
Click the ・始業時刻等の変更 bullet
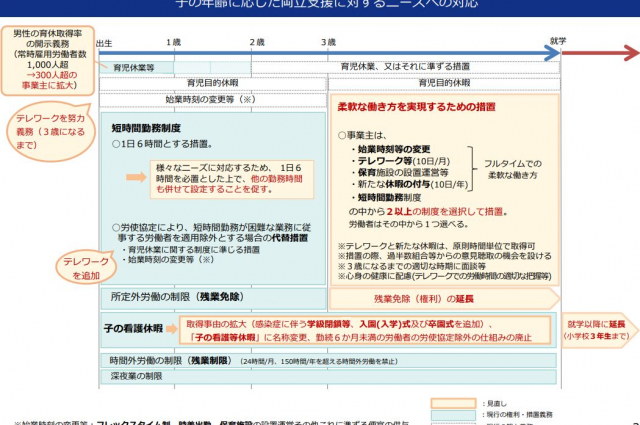[x=391, y=149]
